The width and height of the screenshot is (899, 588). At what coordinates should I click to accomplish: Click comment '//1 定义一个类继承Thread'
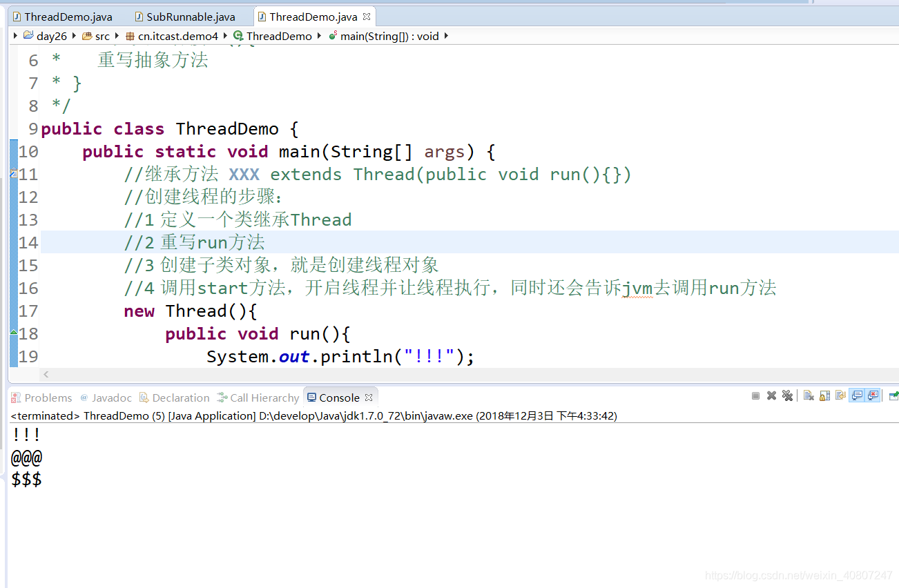[238, 220]
